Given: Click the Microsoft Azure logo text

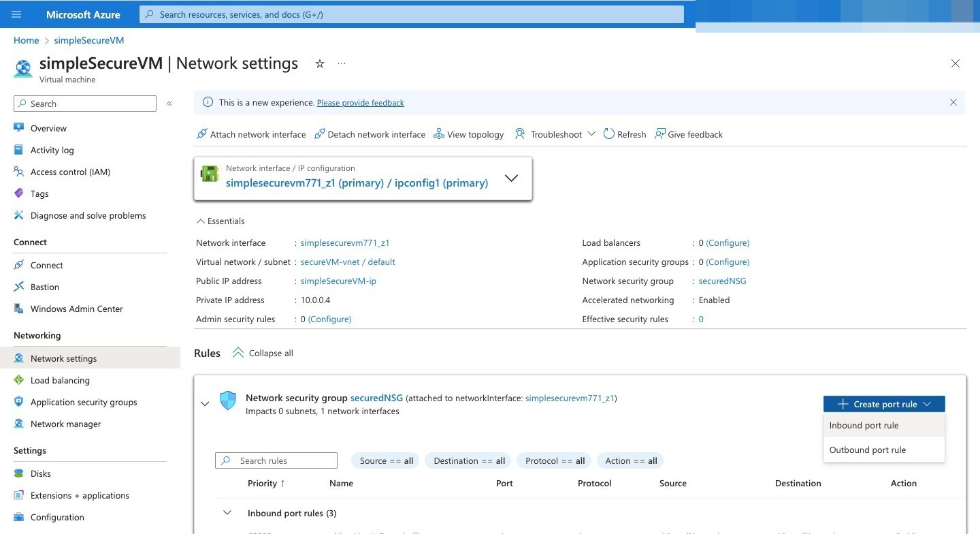Looking at the screenshot, I should (x=83, y=14).
